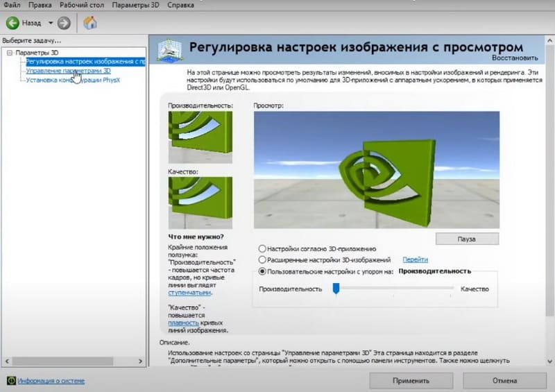Viewport: 555px width, 392px height.
Task: Follow the 'Перейти' link
Action: tap(414, 259)
